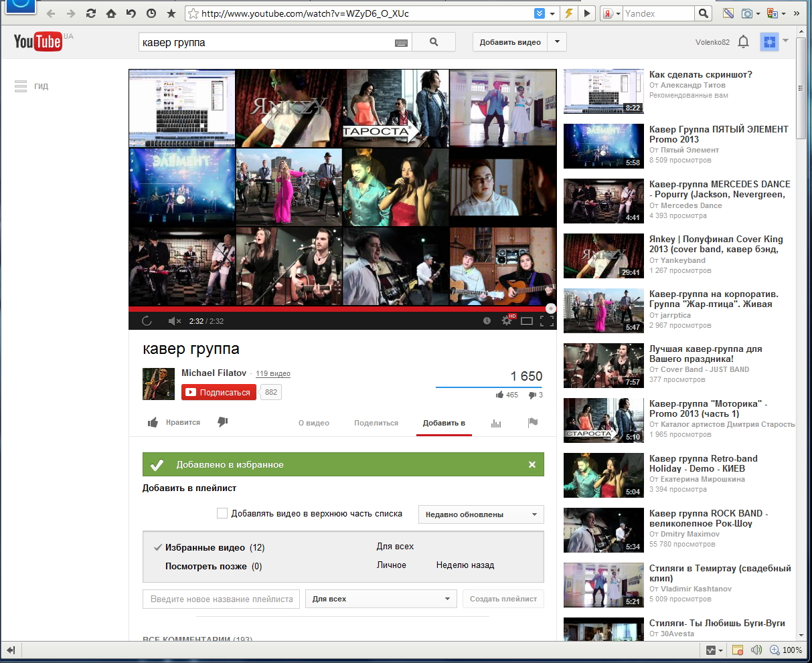Toggle the Избранные видео playlist checkmark
The height and width of the screenshot is (663, 812).
pos(158,547)
